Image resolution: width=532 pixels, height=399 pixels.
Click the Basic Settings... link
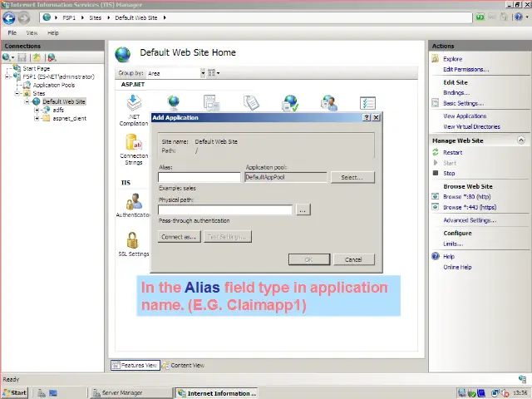click(463, 103)
